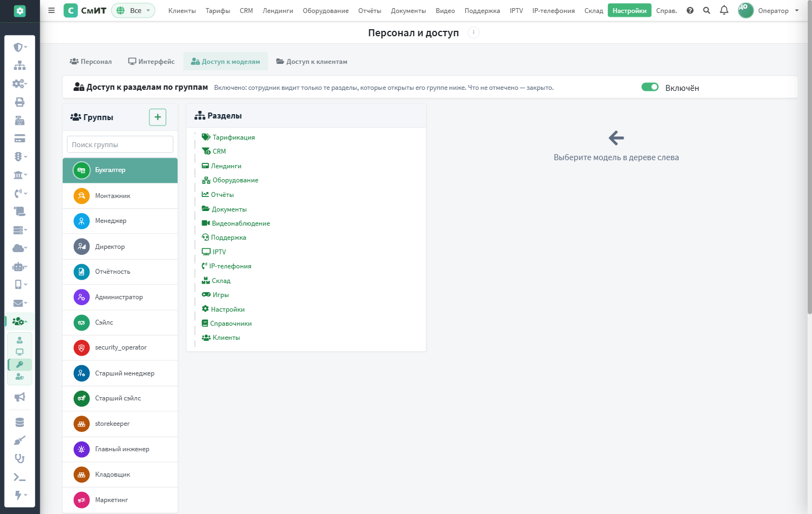Open the database icon in left sidebar
The image size is (812, 514).
pos(19,423)
